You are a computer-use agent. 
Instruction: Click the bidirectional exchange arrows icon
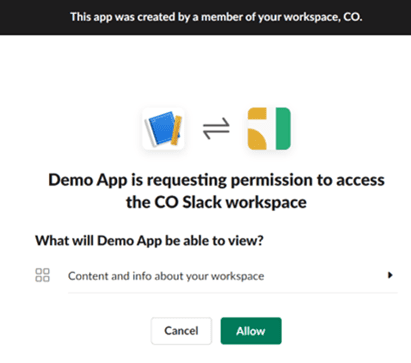pos(216,129)
